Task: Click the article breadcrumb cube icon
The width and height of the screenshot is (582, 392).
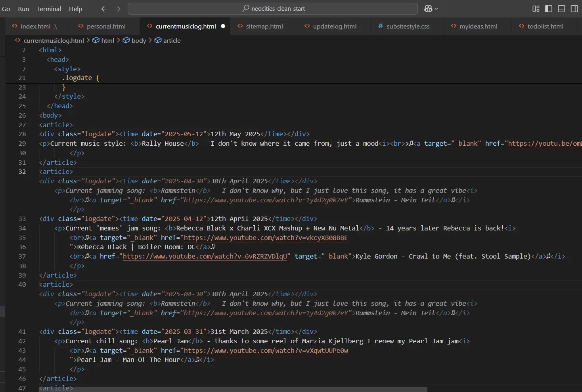Action: (158, 40)
